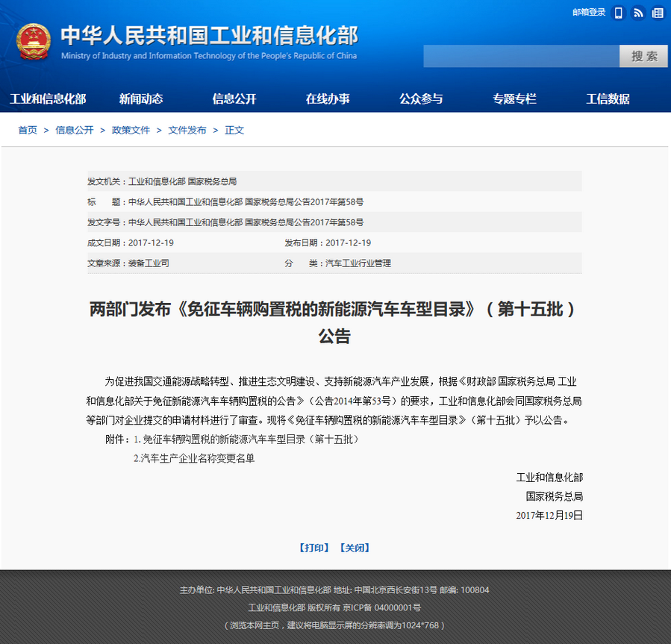Click footer ICP number 京ICP备 04000001号

(381, 607)
